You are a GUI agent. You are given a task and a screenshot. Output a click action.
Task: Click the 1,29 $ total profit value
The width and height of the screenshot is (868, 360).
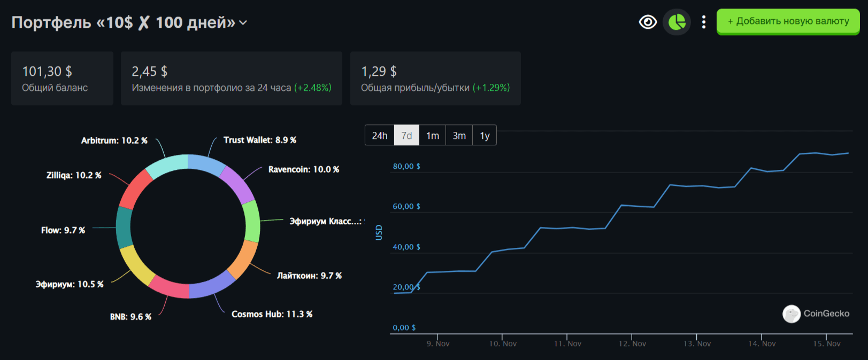(x=379, y=72)
